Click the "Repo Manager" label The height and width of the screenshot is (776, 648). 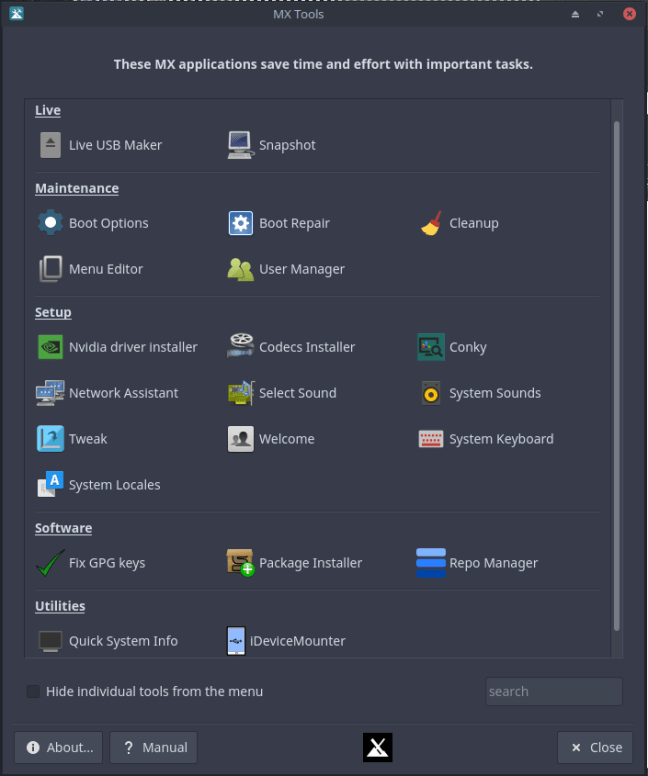494,563
